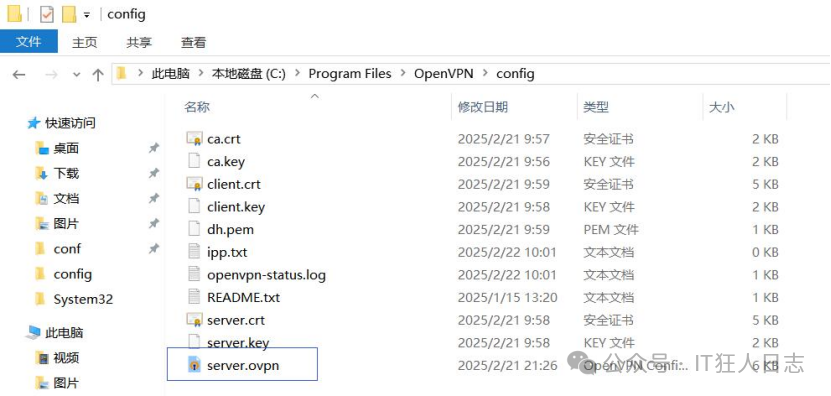This screenshot has height=396, width=831.
Task: Select OpenVPN breadcrumb
Action: (x=444, y=74)
